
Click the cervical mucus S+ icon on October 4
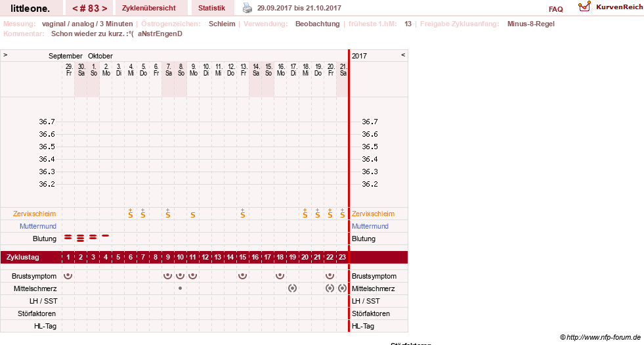[x=131, y=213]
